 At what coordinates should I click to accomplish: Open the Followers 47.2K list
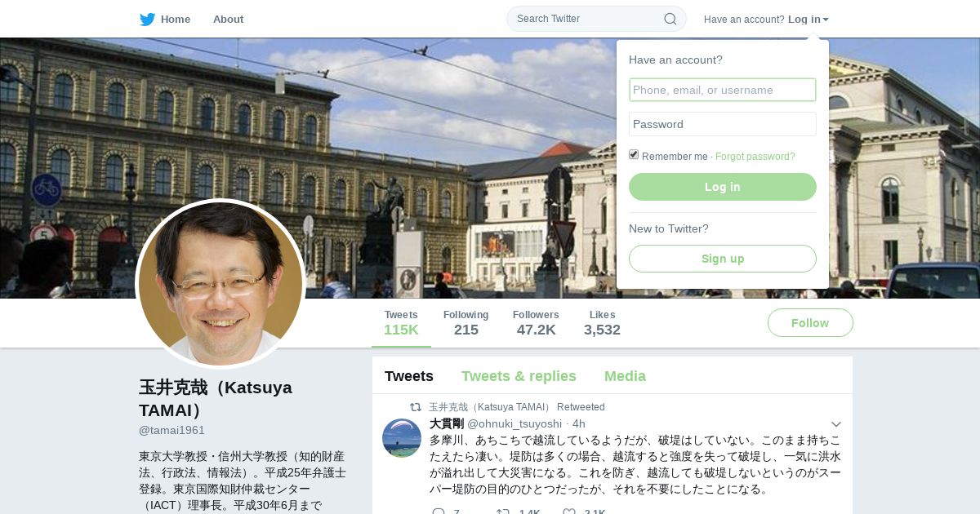pos(536,323)
